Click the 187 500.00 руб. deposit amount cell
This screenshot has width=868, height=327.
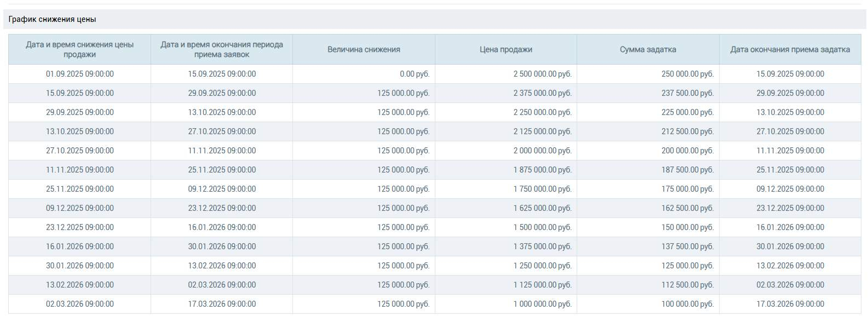687,170
